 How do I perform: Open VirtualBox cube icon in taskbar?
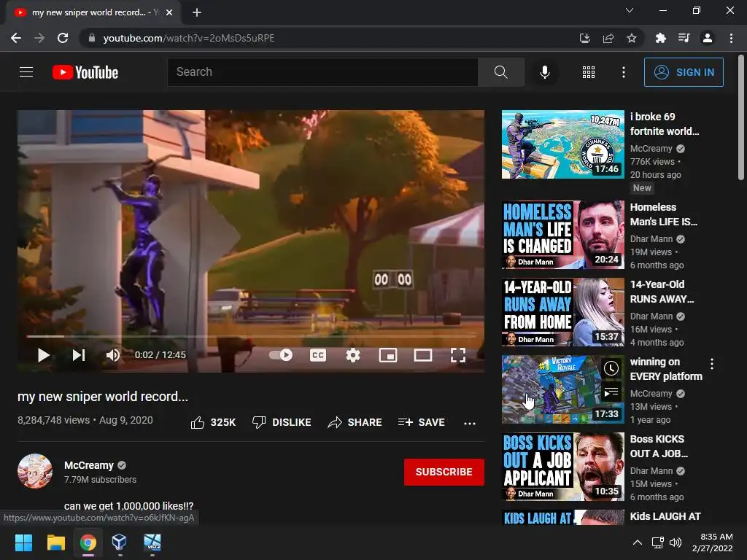click(119, 542)
